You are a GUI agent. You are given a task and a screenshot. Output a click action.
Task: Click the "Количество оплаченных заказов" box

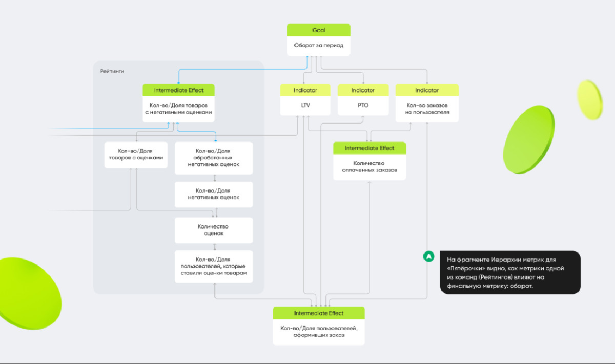(x=370, y=167)
